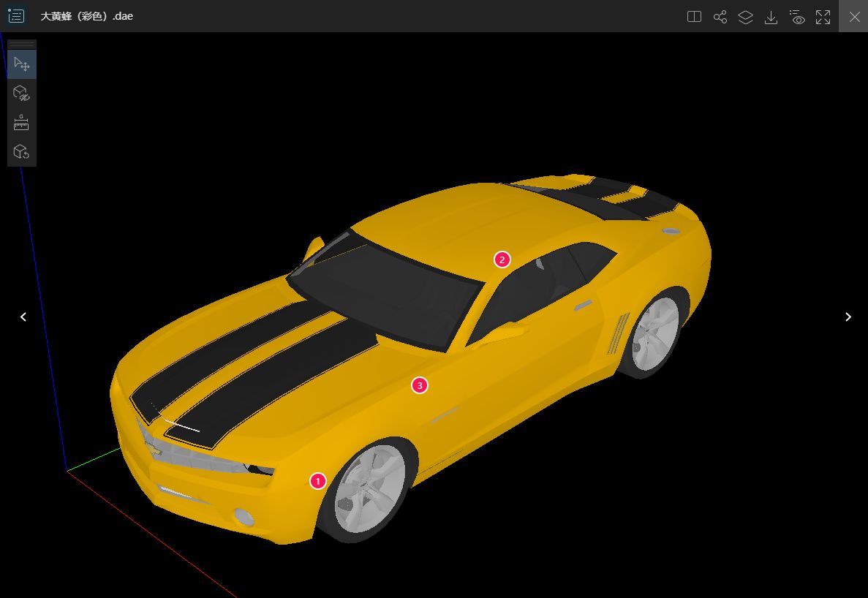Click the file title 大黄蜂（彩色）.dae

coord(87,16)
